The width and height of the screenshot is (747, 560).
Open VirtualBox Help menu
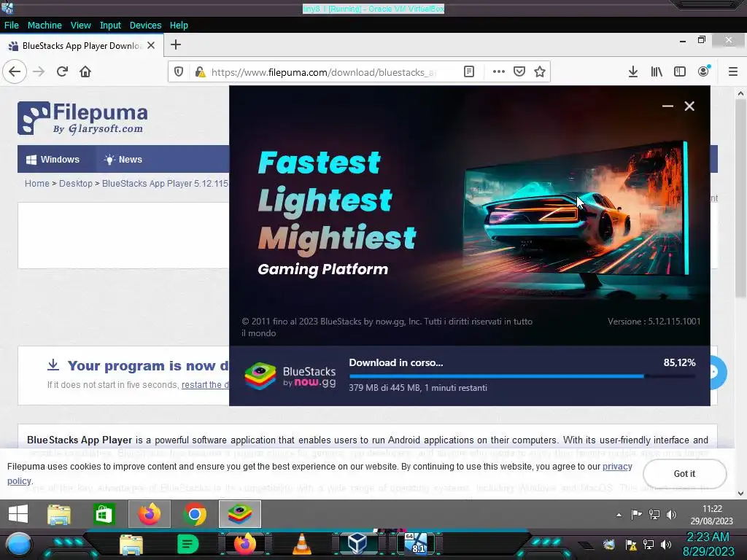click(179, 26)
